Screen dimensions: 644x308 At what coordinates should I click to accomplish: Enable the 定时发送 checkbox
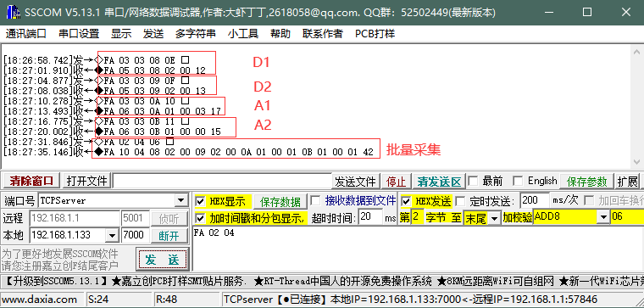461,201
